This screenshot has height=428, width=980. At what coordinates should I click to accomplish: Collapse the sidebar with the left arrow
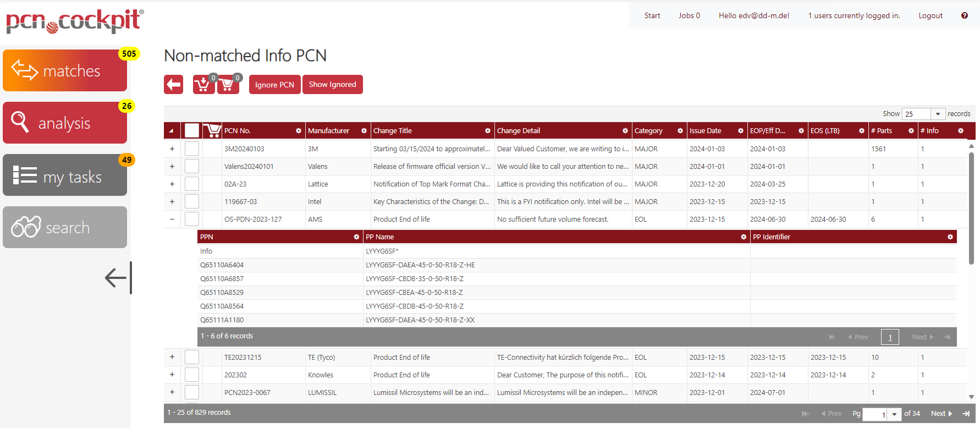pyautogui.click(x=118, y=277)
